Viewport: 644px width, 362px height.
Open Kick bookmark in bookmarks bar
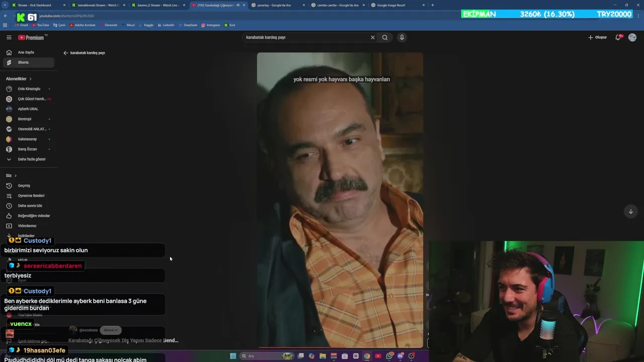click(x=230, y=25)
